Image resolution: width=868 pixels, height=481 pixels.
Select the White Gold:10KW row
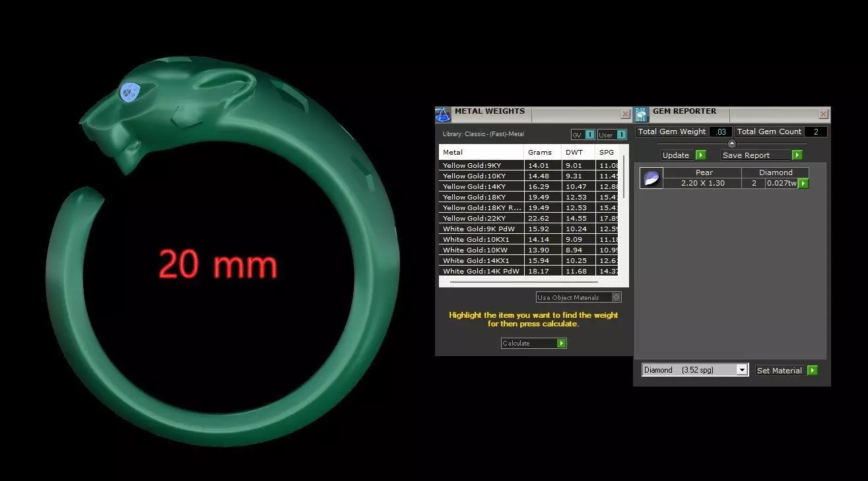(529, 250)
